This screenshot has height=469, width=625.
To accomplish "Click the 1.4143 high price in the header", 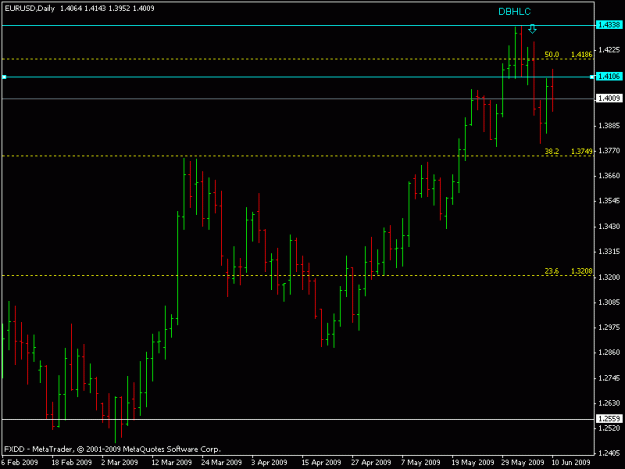I will pos(95,8).
